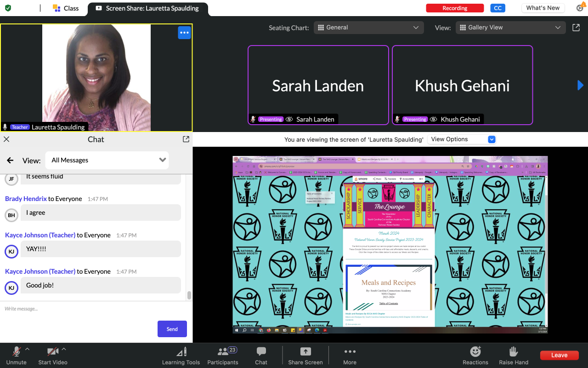Viewport: 588px width, 368px height.
Task: Open the Participants panel
Action: pos(223,356)
